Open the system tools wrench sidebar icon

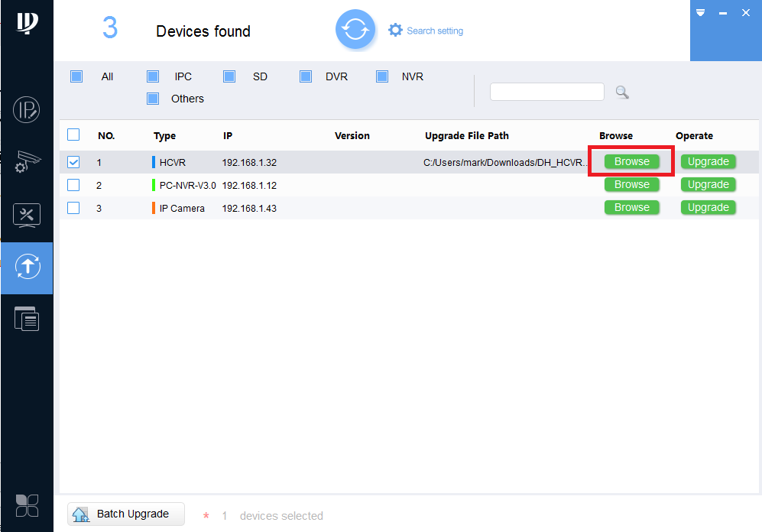27,216
